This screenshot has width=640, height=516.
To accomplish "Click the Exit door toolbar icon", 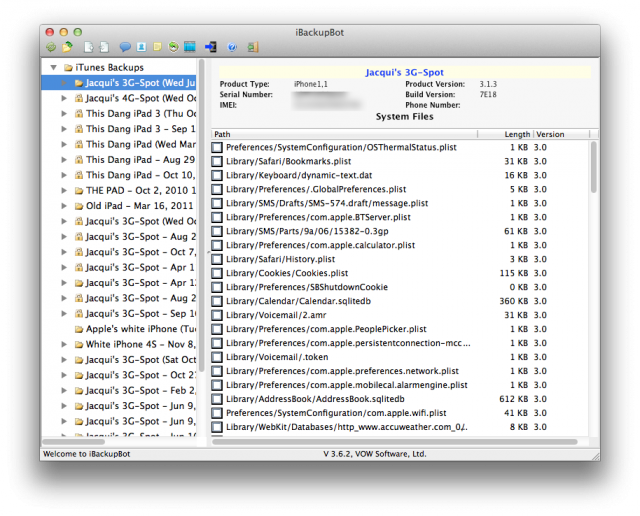I will [x=253, y=47].
